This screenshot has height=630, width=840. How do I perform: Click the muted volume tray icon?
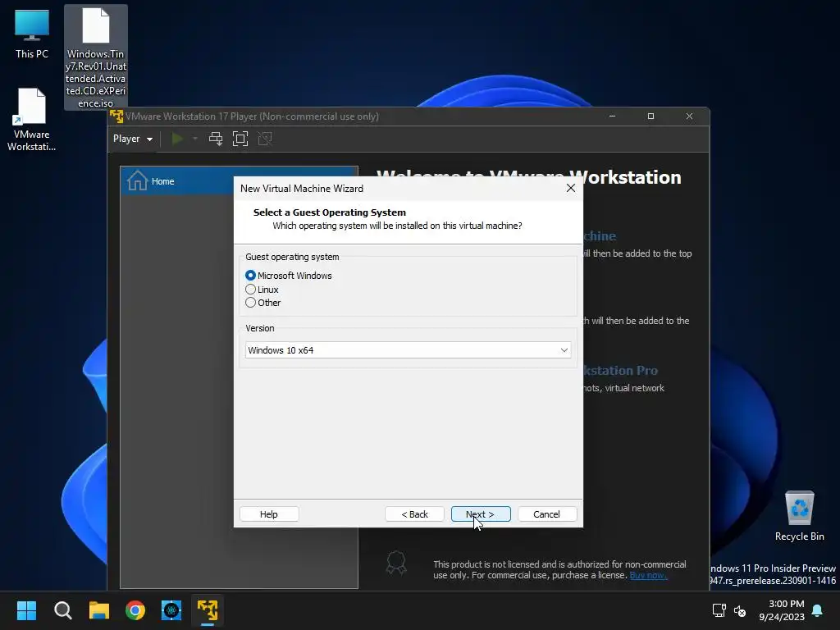point(740,610)
